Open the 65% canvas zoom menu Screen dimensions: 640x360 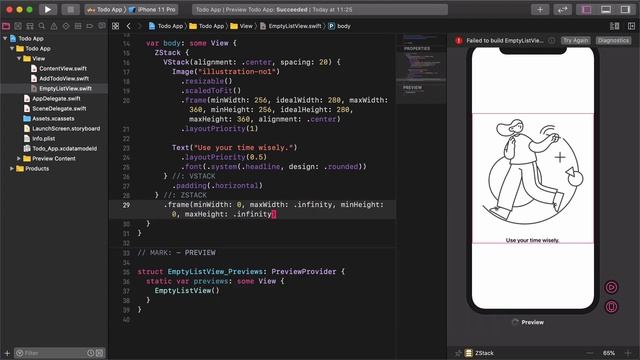(609, 353)
